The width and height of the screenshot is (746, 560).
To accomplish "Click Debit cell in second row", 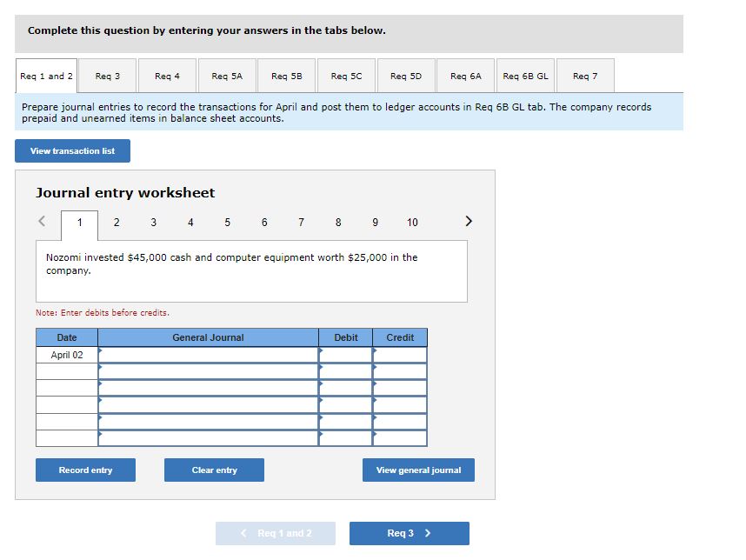I will tap(345, 371).
